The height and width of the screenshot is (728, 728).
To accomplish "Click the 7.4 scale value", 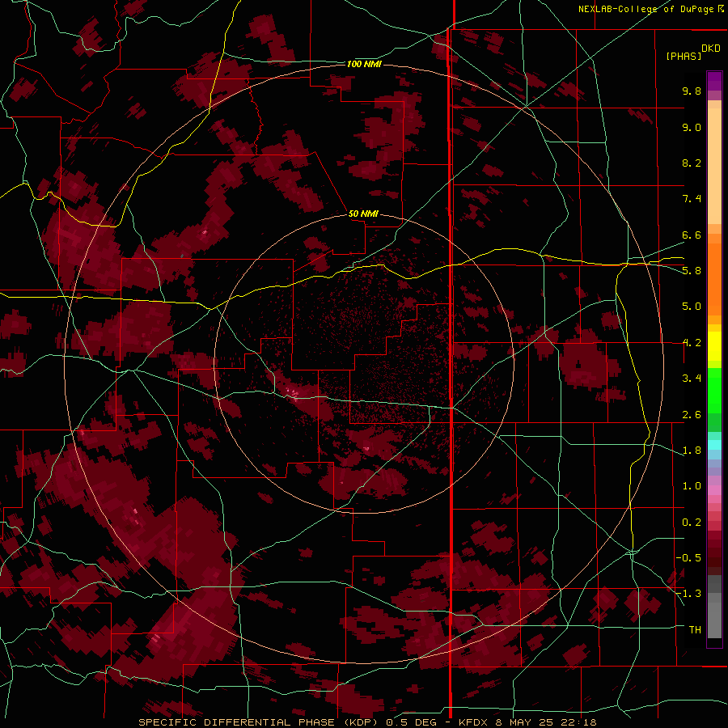I will [692, 199].
